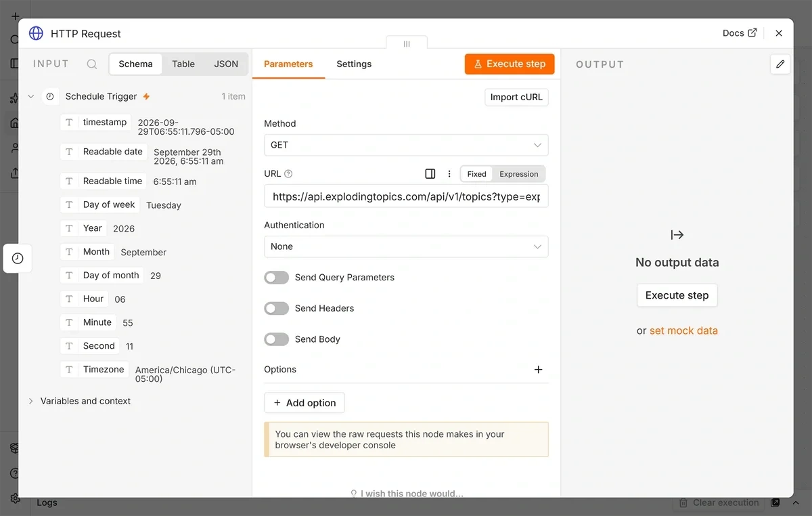The height and width of the screenshot is (516, 812).
Task: Click the 'No output data' message
Action: pyautogui.click(x=677, y=263)
